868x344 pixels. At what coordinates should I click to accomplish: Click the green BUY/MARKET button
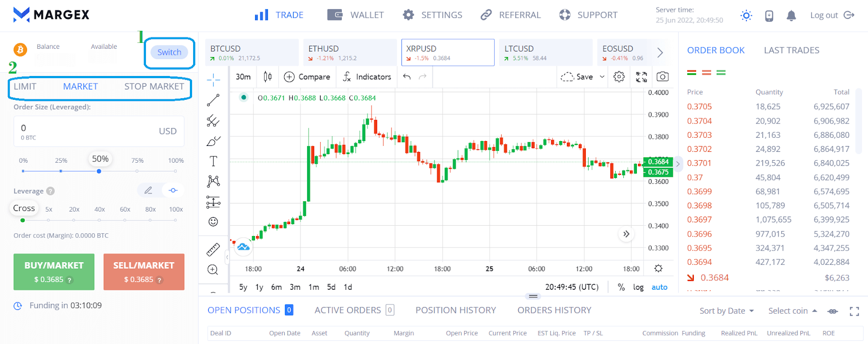tap(54, 272)
